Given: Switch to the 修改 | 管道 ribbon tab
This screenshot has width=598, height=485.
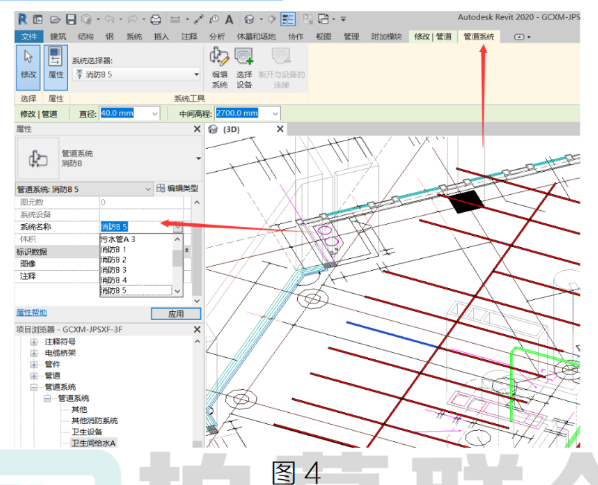Looking at the screenshot, I should coord(433,37).
